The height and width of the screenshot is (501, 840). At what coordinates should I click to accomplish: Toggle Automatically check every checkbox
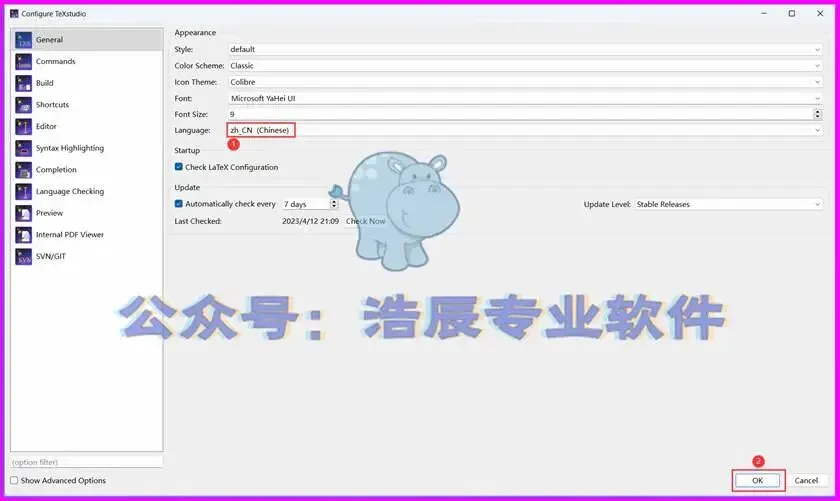(x=178, y=204)
